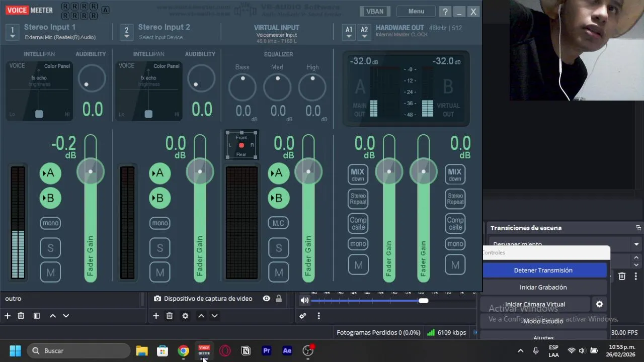Click the Virtual Input Front/Rear panner
This screenshot has width=644, height=362.
(242, 145)
